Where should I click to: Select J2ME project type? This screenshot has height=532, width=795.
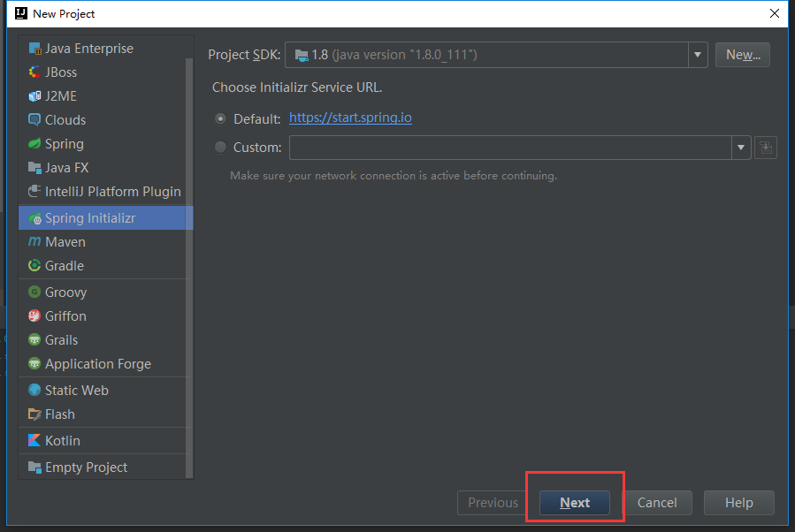[x=102, y=96]
